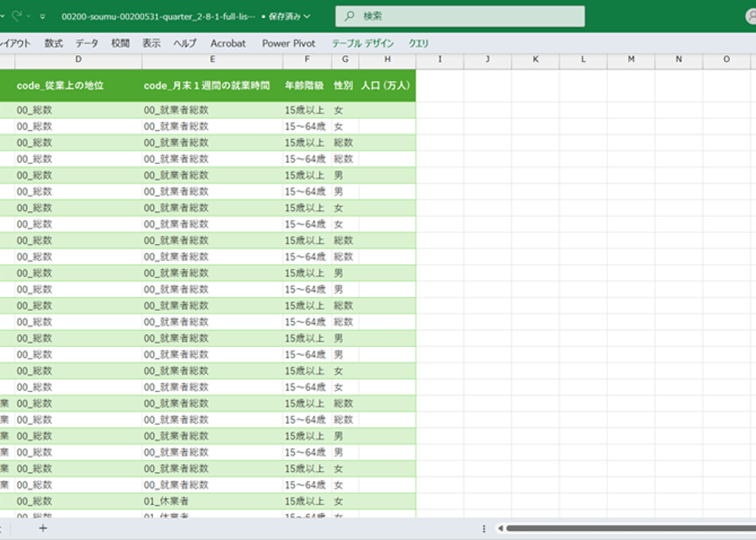The image size is (756, 540).
Task: Select column J header
Action: click(488, 60)
